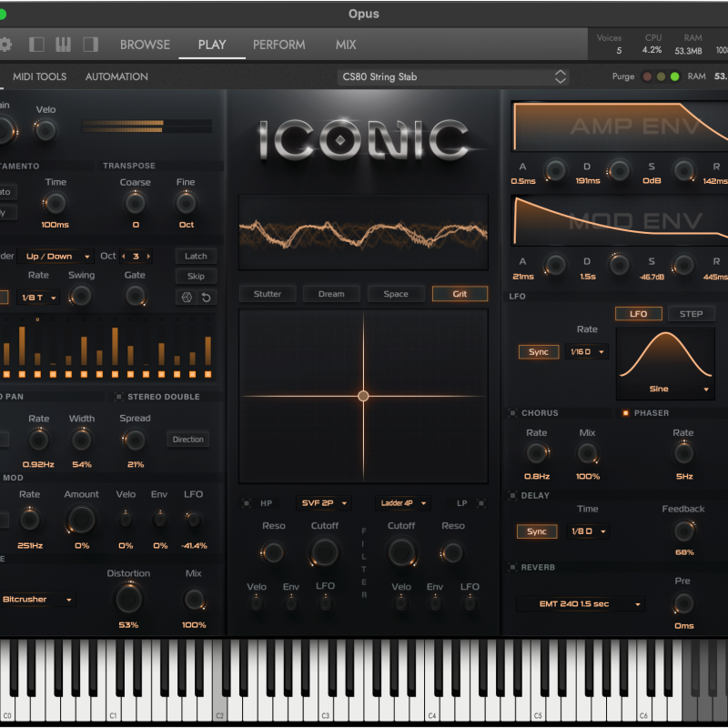Open the 1/8 D delay time dropdown
728x728 pixels.
coord(587,531)
